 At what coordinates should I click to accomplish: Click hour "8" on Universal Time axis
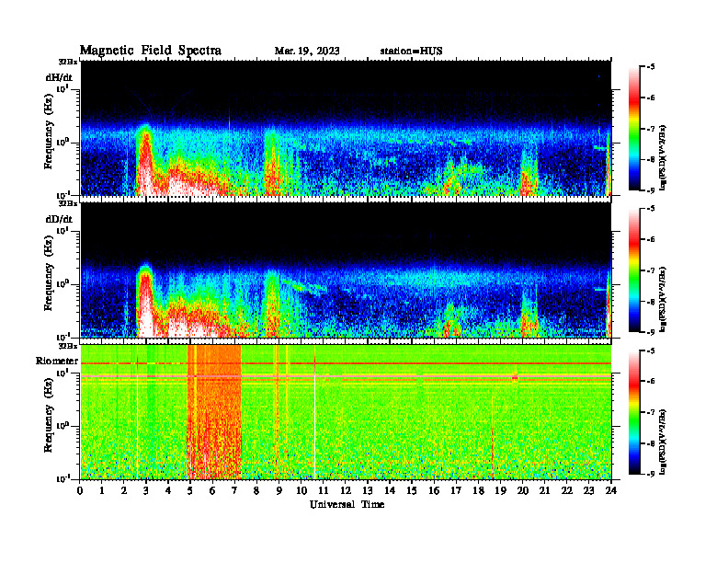click(256, 491)
